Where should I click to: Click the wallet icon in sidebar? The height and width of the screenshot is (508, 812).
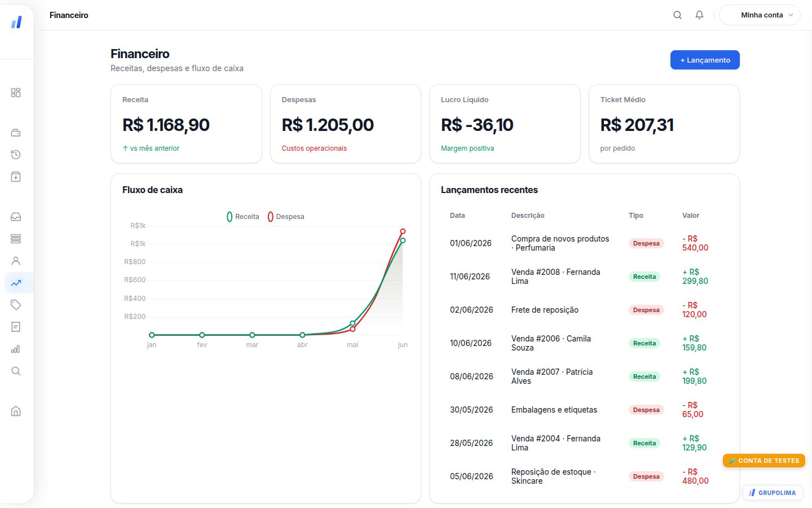(x=16, y=133)
